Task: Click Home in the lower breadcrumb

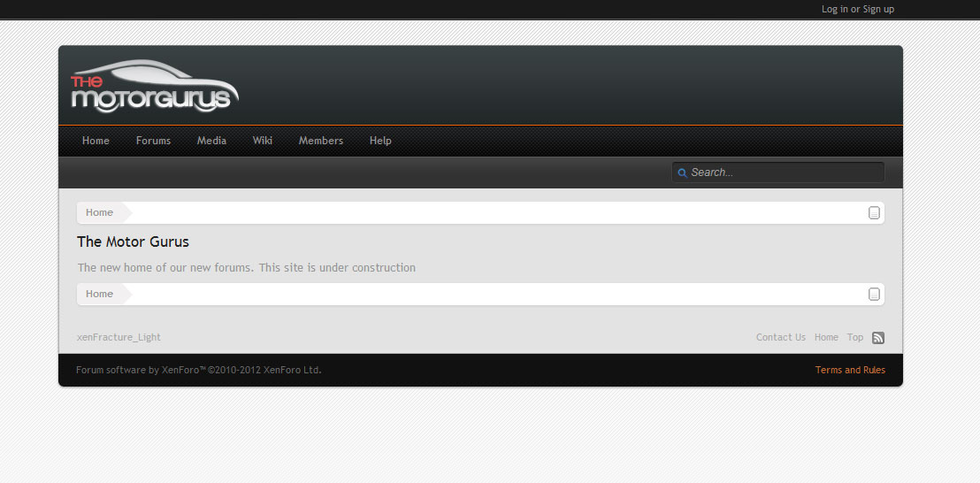Action: tap(99, 294)
